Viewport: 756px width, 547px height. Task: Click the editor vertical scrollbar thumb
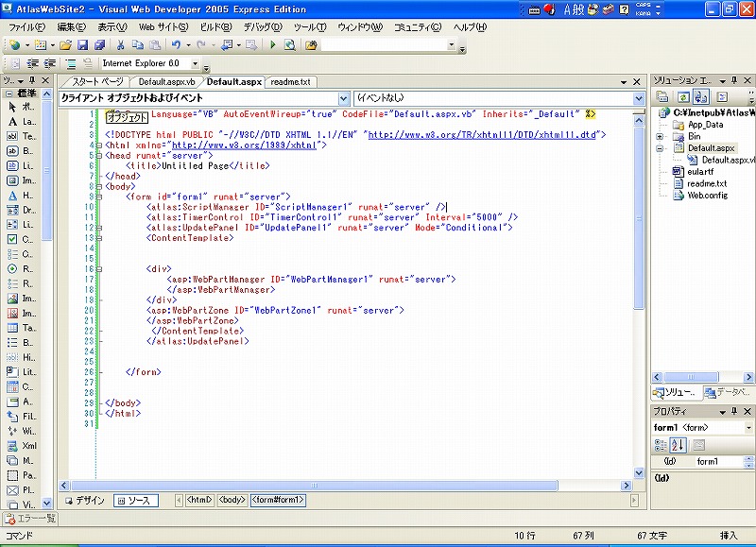639,217
